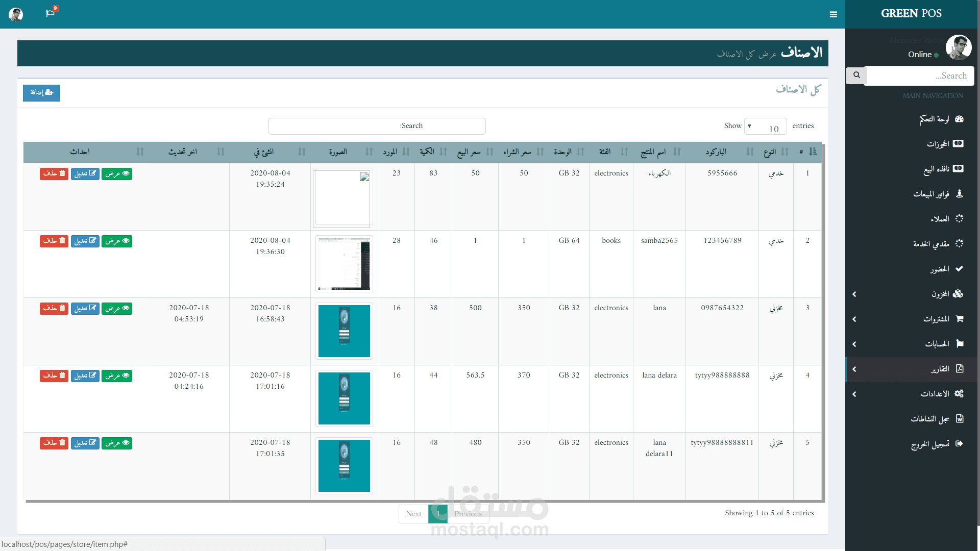
Task: Open the activity log document icon
Action: [959, 419]
